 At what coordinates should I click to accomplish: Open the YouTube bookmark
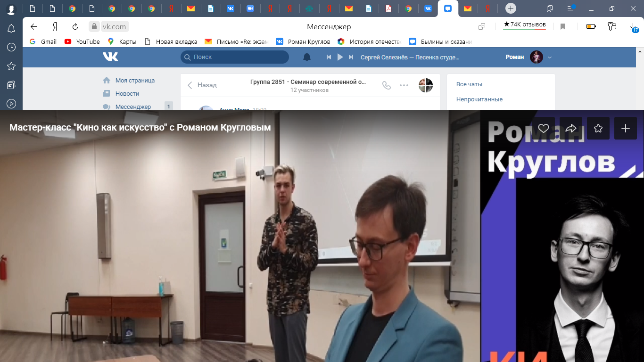(83, 41)
